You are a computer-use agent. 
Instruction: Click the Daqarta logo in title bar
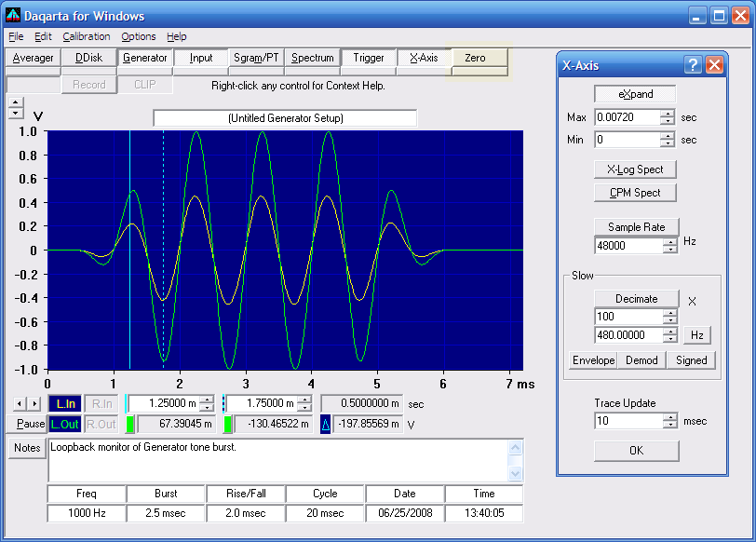tap(13, 16)
